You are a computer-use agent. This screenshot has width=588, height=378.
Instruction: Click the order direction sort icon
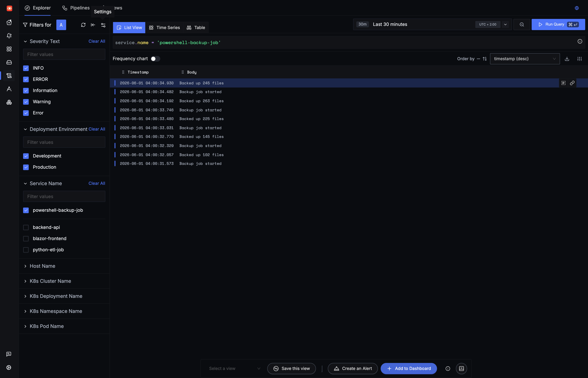point(484,59)
